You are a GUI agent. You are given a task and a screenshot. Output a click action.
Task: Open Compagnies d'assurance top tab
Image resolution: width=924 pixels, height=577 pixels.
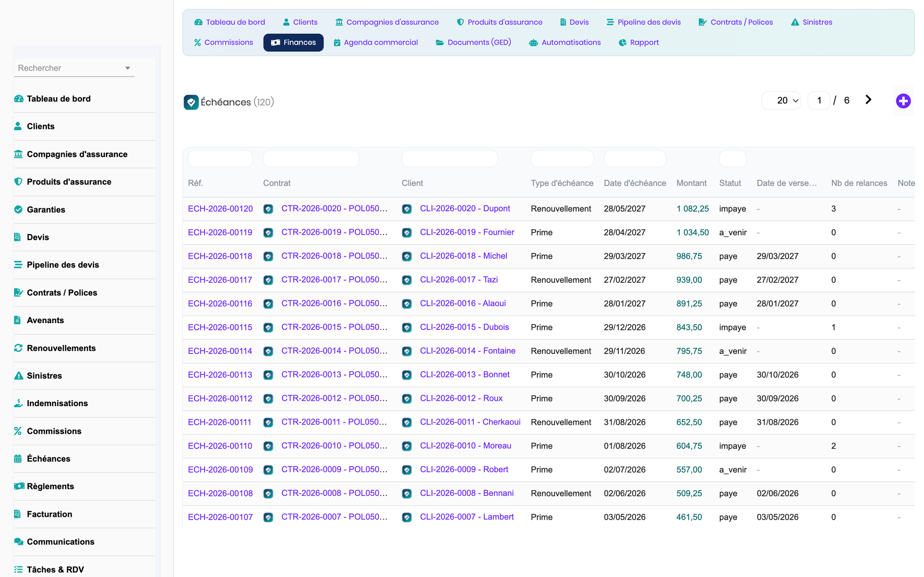click(387, 22)
